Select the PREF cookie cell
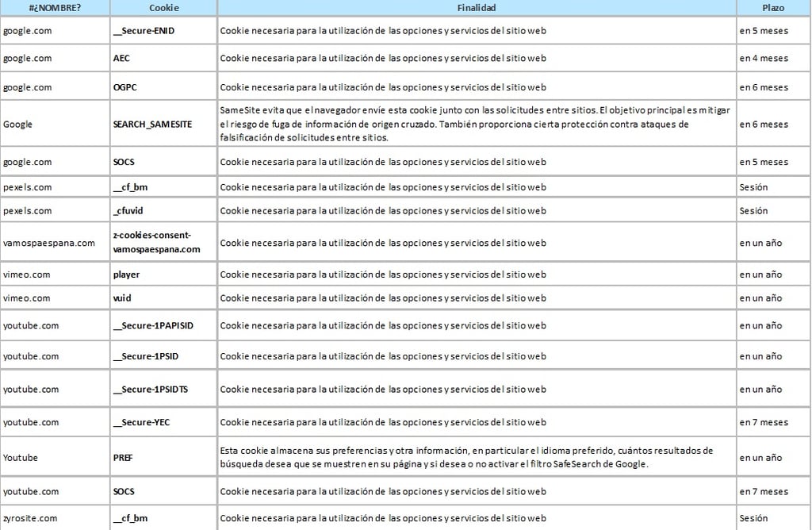812x530 pixels. pos(163,458)
